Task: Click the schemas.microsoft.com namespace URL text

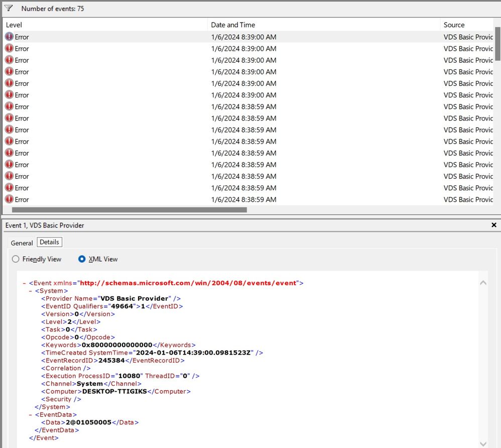Action: point(188,283)
